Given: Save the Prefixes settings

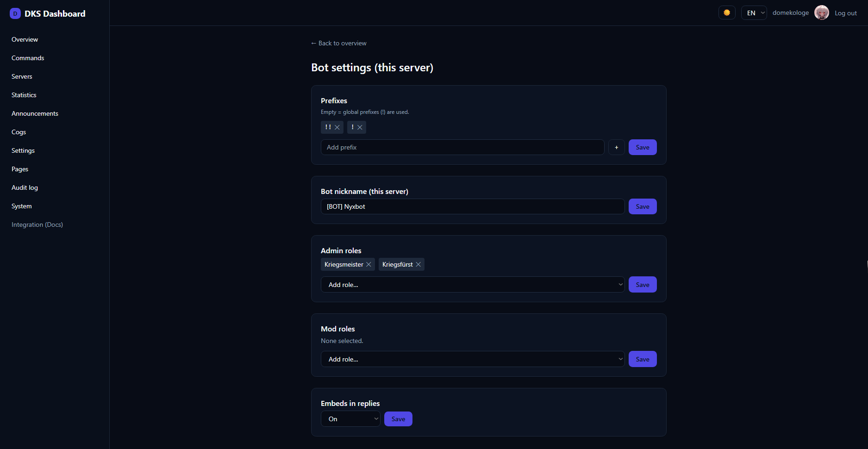Looking at the screenshot, I should click(643, 147).
